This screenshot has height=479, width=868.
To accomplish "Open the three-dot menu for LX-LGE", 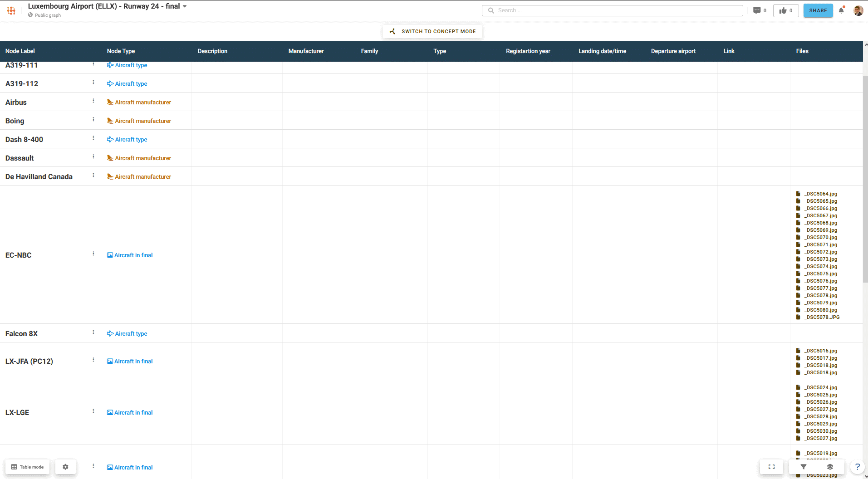I will [93, 411].
